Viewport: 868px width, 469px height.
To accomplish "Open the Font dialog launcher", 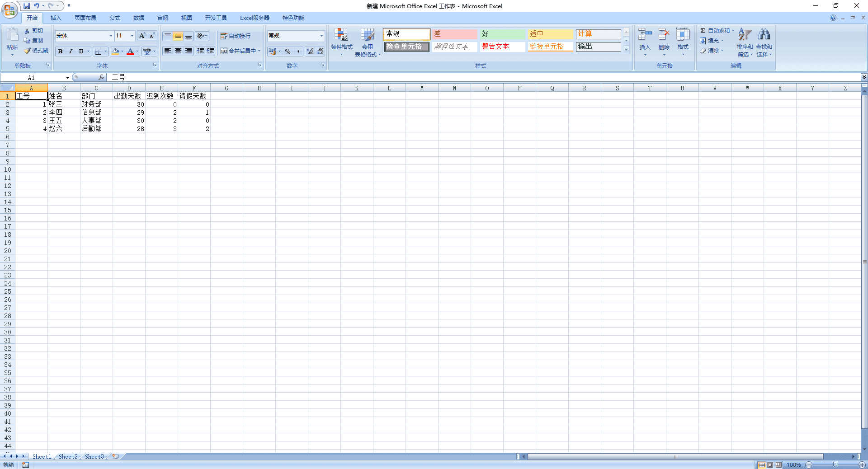I will [x=155, y=65].
